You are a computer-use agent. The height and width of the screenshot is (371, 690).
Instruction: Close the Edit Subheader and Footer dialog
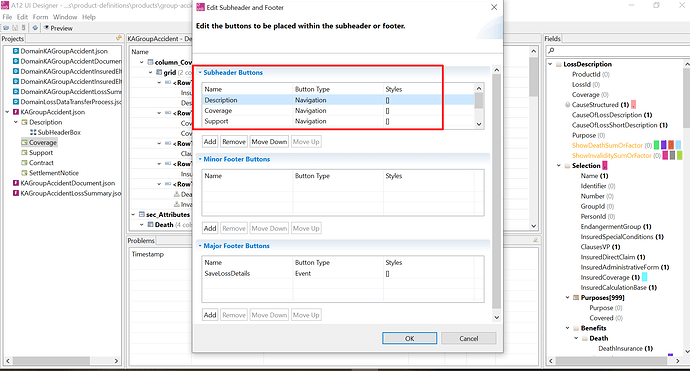click(494, 7)
